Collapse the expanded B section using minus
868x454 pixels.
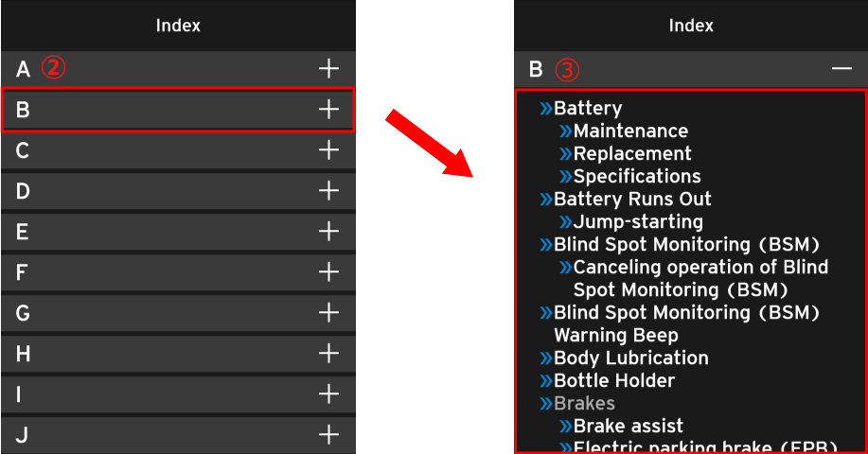coord(841,69)
